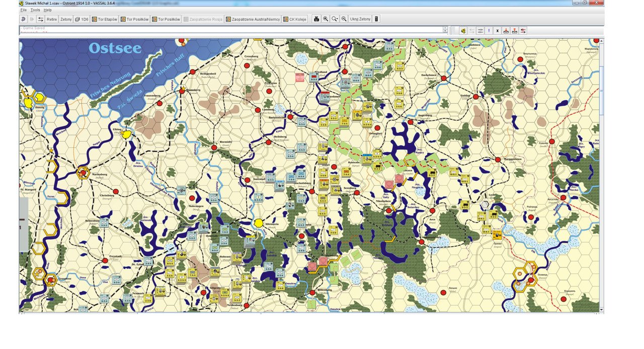
Task: Click the Landsberg town marker
Action: pyautogui.click(x=258, y=109)
